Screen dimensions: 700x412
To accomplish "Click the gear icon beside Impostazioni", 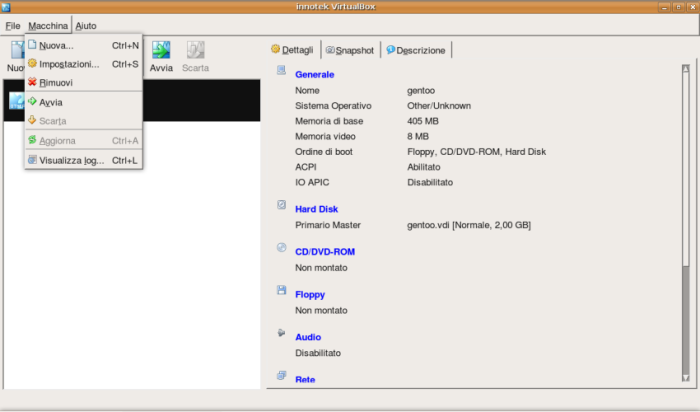I will point(32,63).
